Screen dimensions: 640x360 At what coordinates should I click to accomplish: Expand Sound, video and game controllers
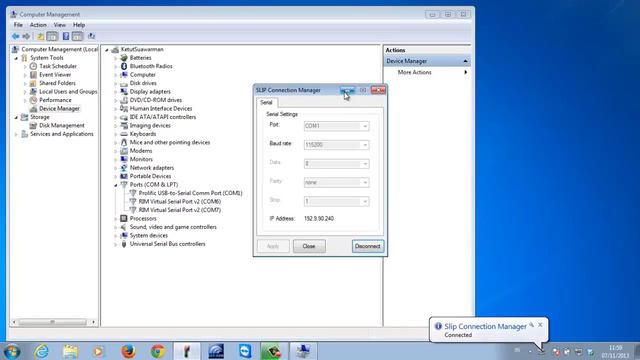[116, 227]
